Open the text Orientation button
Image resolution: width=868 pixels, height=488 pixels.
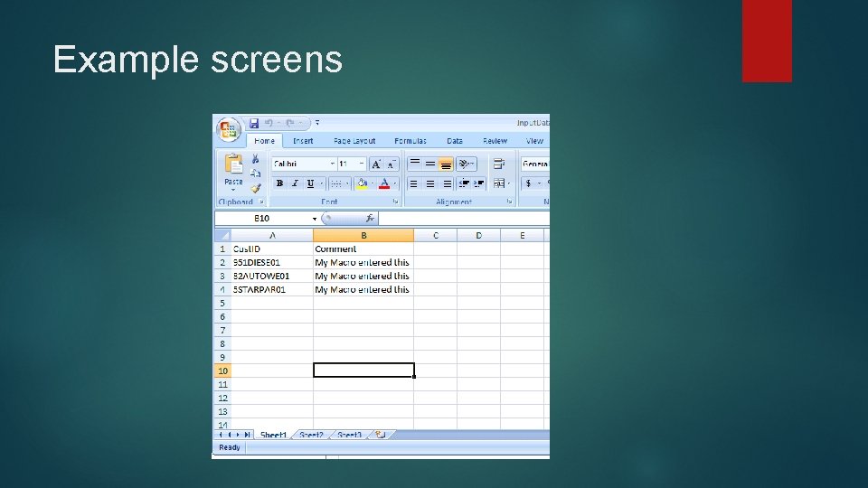point(467,164)
